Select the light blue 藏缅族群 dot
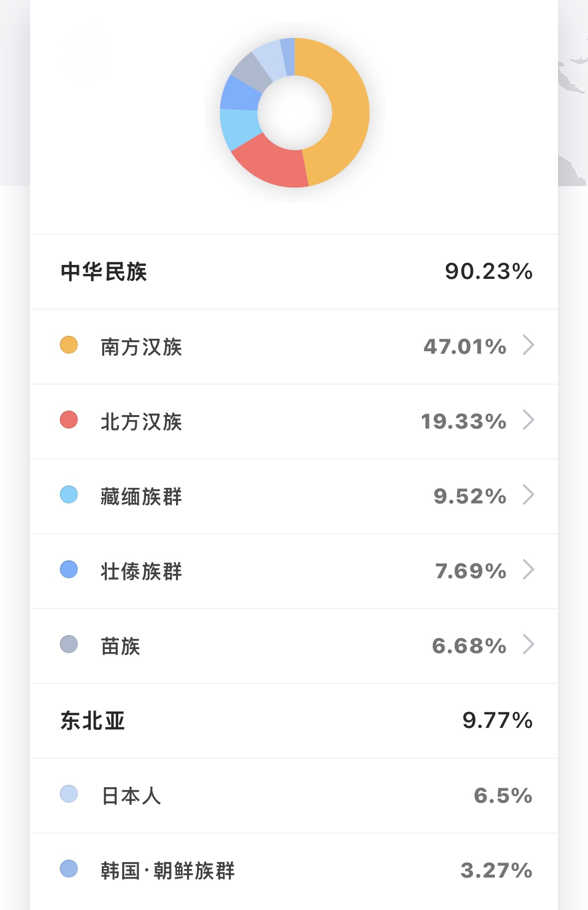The width and height of the screenshot is (588, 910). tap(69, 495)
